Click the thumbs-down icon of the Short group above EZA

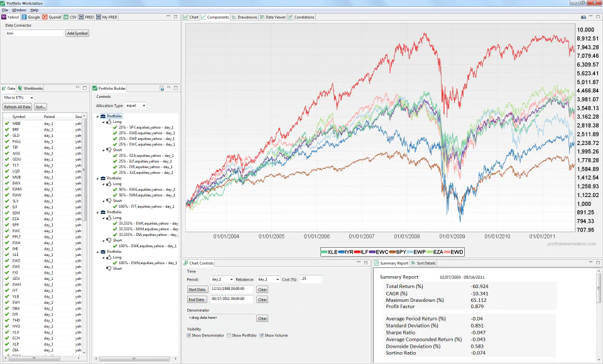coord(109,150)
